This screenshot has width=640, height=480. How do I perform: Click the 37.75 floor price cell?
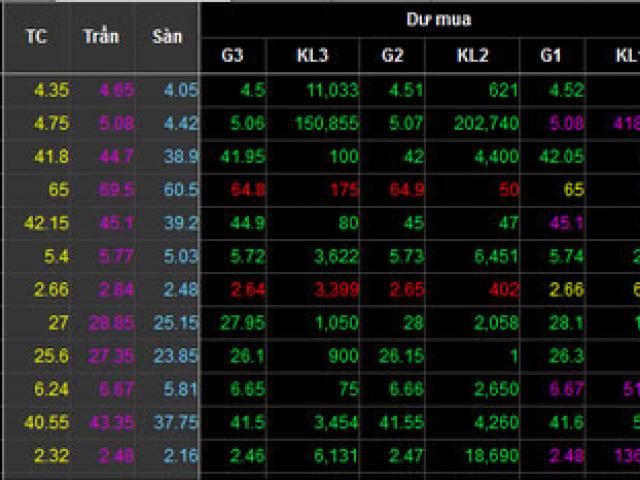(174, 424)
